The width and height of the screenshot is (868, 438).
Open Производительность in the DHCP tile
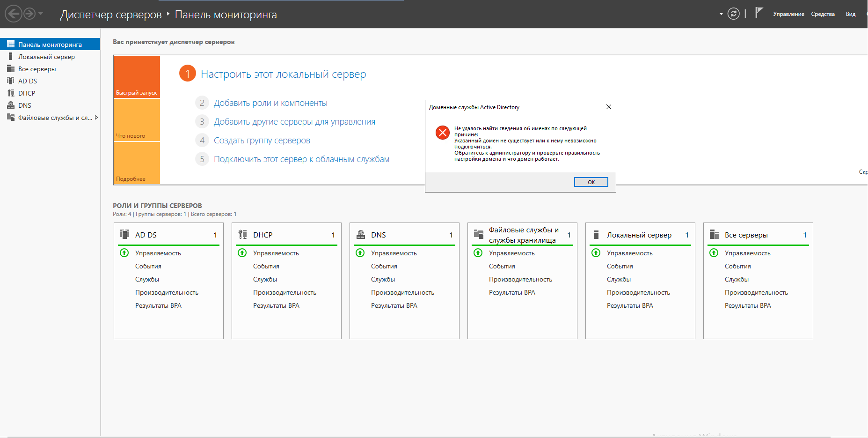284,292
